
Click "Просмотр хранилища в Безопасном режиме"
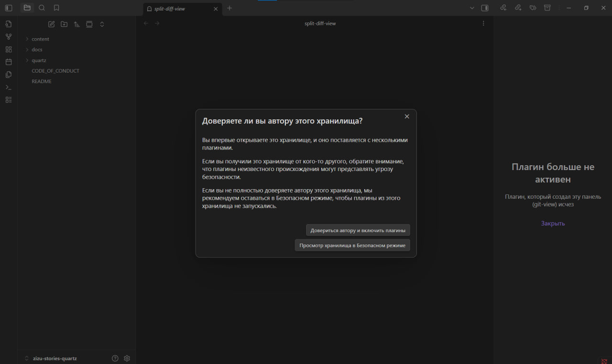tap(352, 246)
